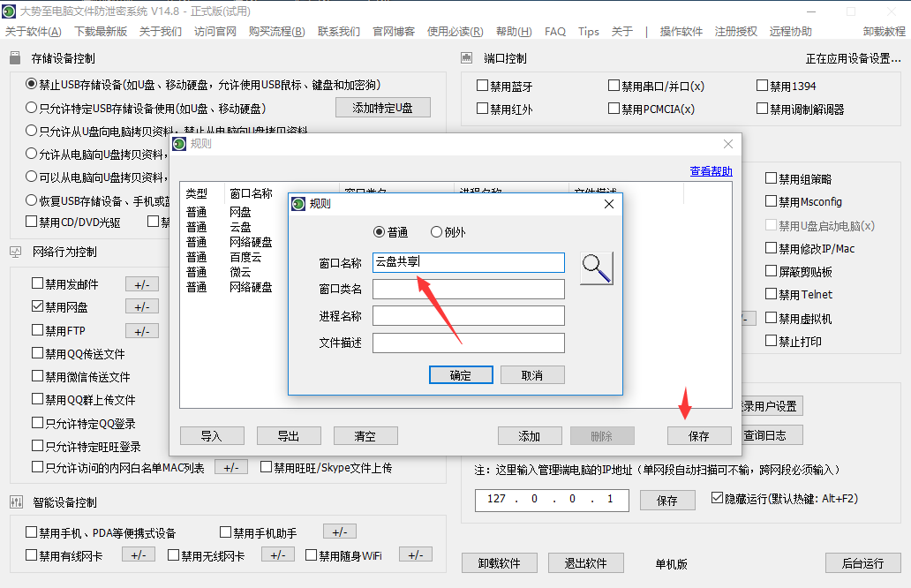Click the 窗口类名 input field

point(468,290)
